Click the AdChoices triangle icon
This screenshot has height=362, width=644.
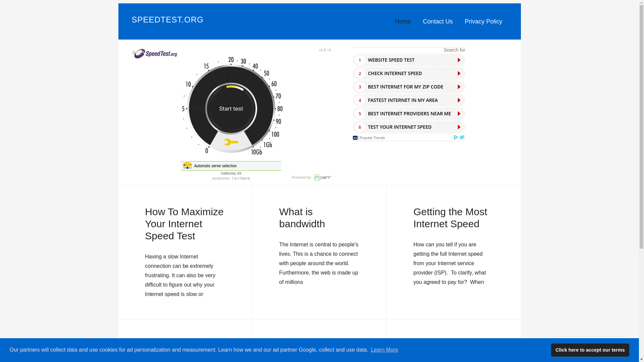point(456,137)
